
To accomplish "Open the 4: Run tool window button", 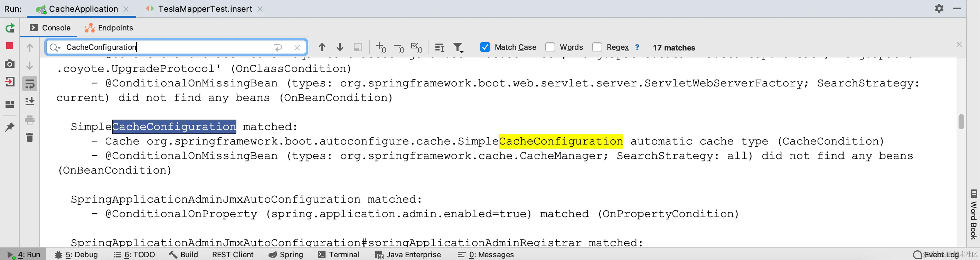I will coord(23,254).
